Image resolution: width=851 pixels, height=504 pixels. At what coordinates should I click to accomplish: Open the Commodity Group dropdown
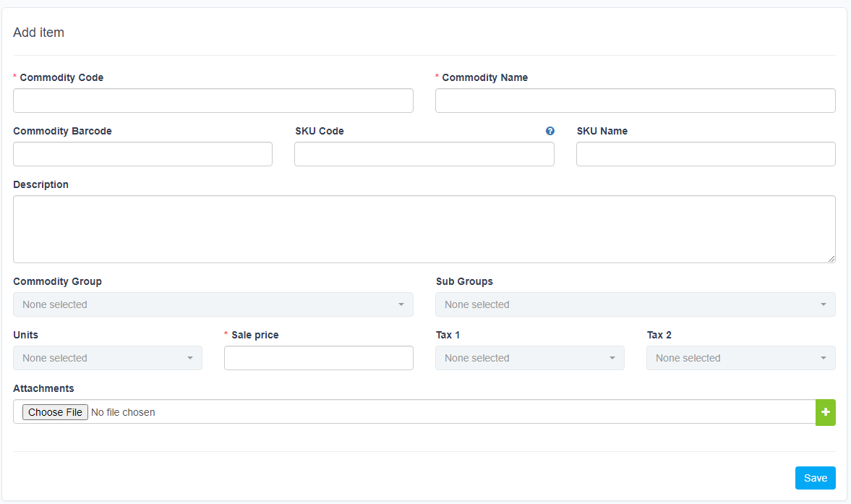[x=213, y=304]
